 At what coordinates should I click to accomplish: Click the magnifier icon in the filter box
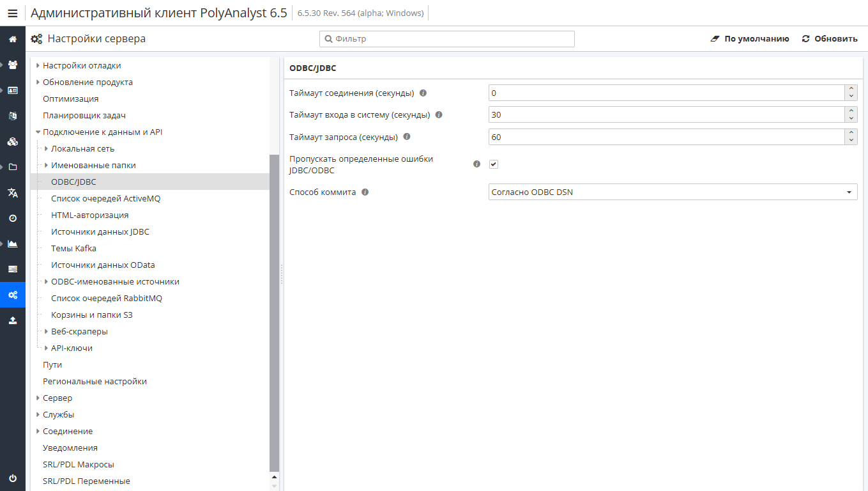pyautogui.click(x=329, y=39)
